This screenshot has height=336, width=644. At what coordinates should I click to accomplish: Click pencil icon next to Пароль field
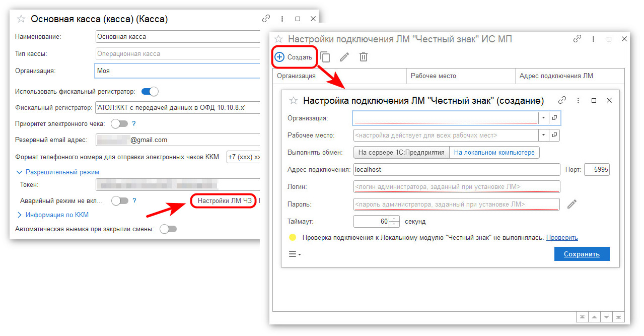[x=571, y=204]
